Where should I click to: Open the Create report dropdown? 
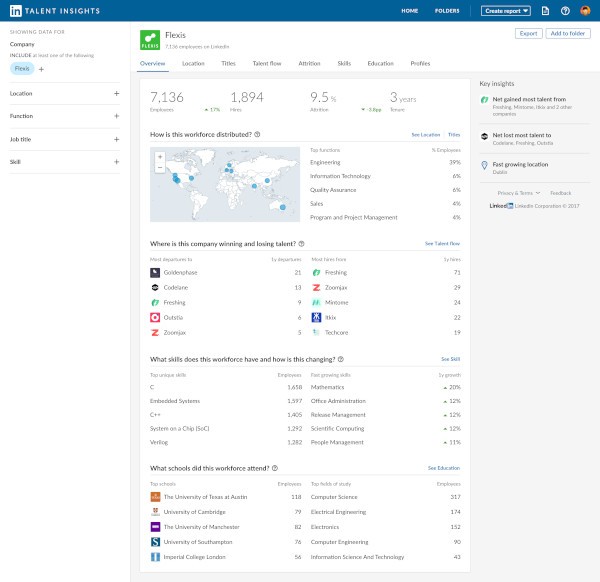505,11
